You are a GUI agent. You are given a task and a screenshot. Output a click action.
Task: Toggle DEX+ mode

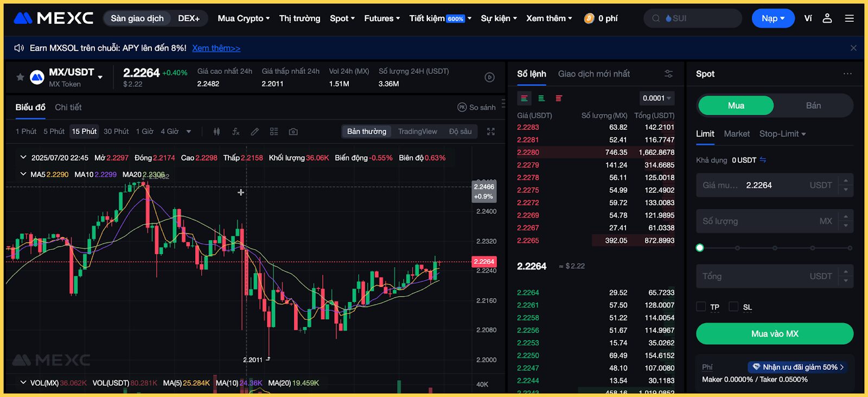[189, 18]
